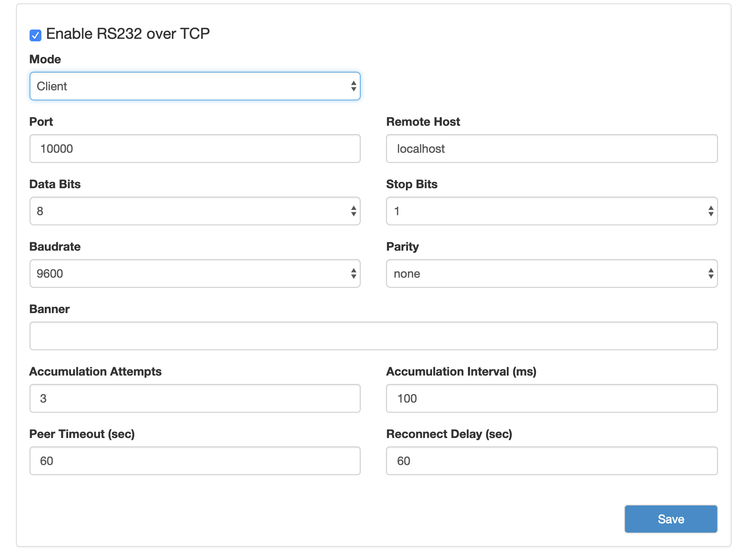Click the Stop Bits select arrow icon
Image resolution: width=756 pixels, height=557 pixels.
pos(711,211)
